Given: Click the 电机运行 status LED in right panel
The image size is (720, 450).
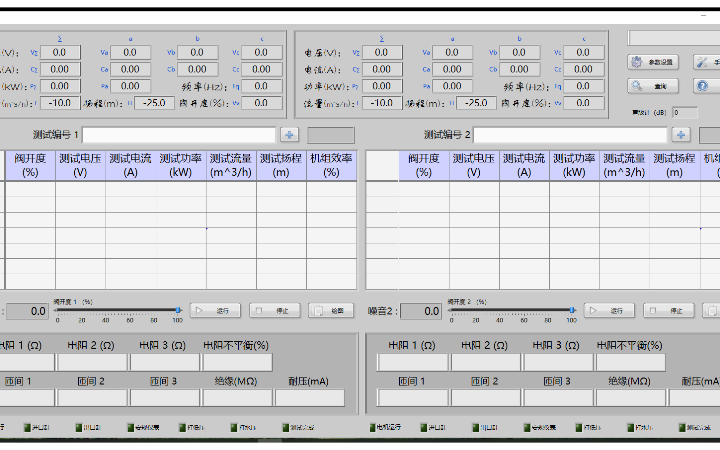Looking at the screenshot, I should [x=372, y=428].
